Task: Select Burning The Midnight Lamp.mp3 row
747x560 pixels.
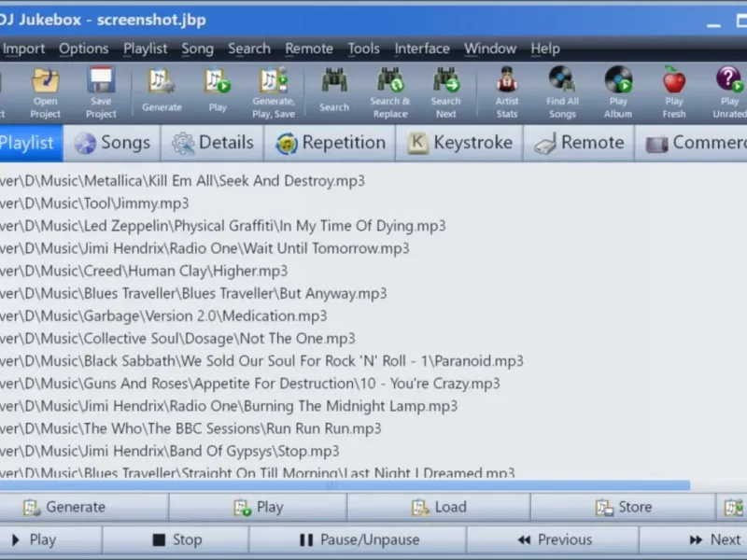Action: point(373,406)
